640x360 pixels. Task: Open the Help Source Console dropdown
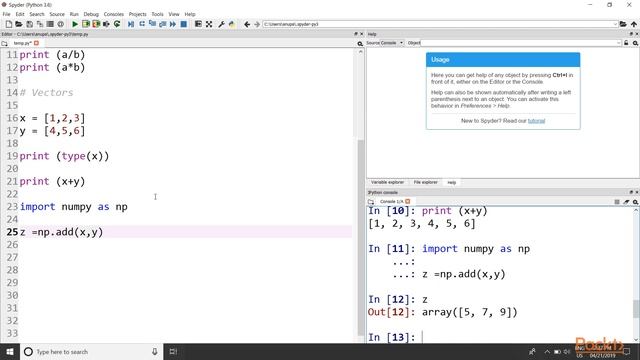(x=392, y=43)
